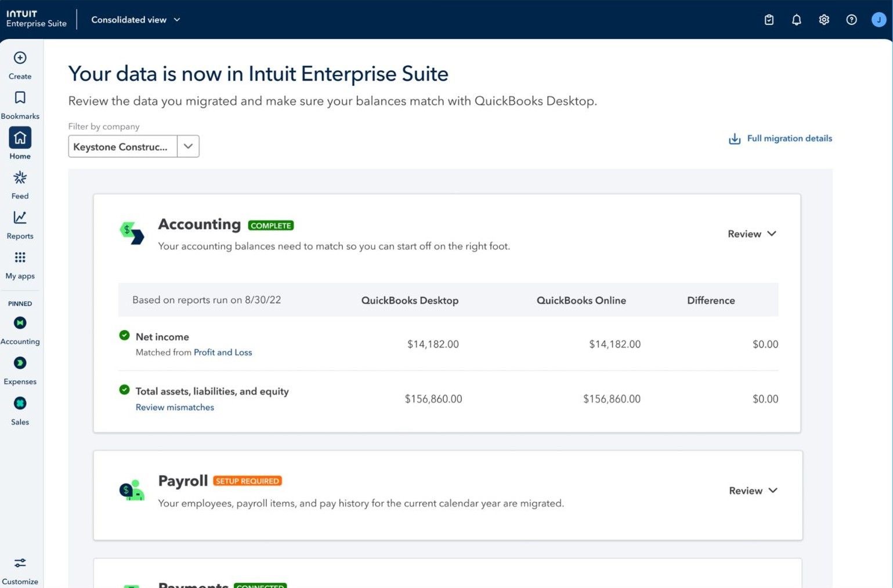Screen dimensions: 893x588
Task: Open Bookmarks from the sidebar
Action: [20, 105]
